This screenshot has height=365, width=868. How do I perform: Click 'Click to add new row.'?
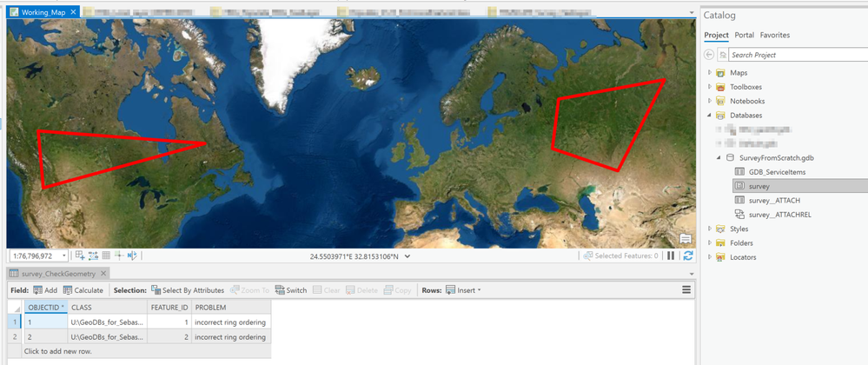coord(59,351)
